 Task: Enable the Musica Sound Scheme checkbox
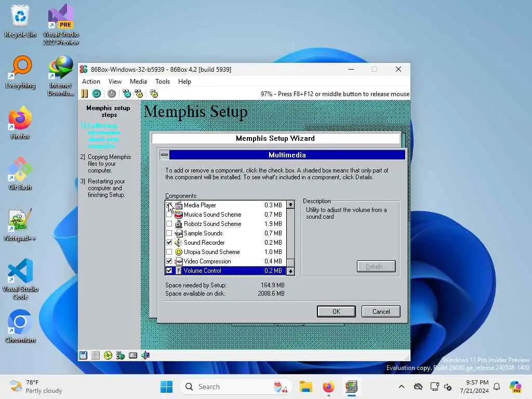169,215
